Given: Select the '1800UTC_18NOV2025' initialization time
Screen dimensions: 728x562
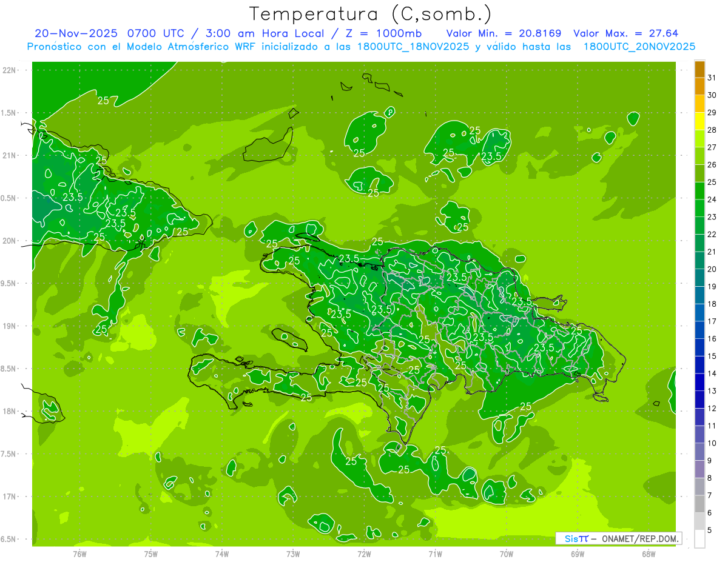Looking at the screenshot, I should pyautogui.click(x=414, y=47).
